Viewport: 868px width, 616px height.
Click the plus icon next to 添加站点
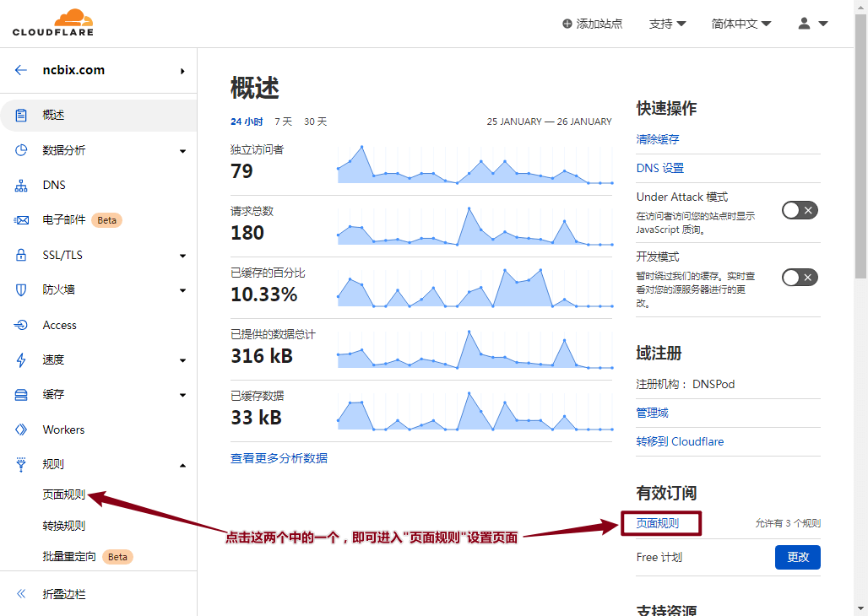(567, 24)
